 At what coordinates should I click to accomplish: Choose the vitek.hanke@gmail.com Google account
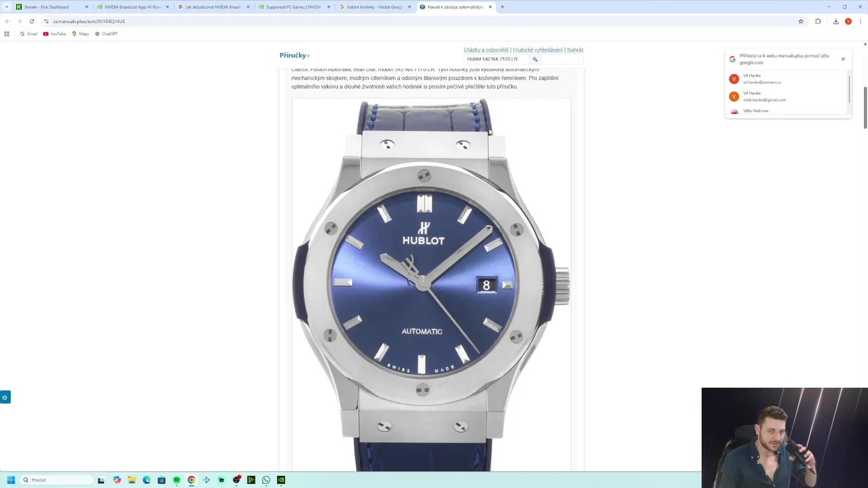pos(787,96)
